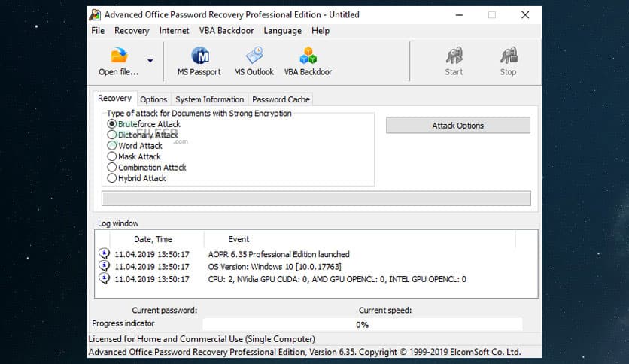
Task: Click the Progress indicator bar showing 0%
Action: (x=362, y=324)
